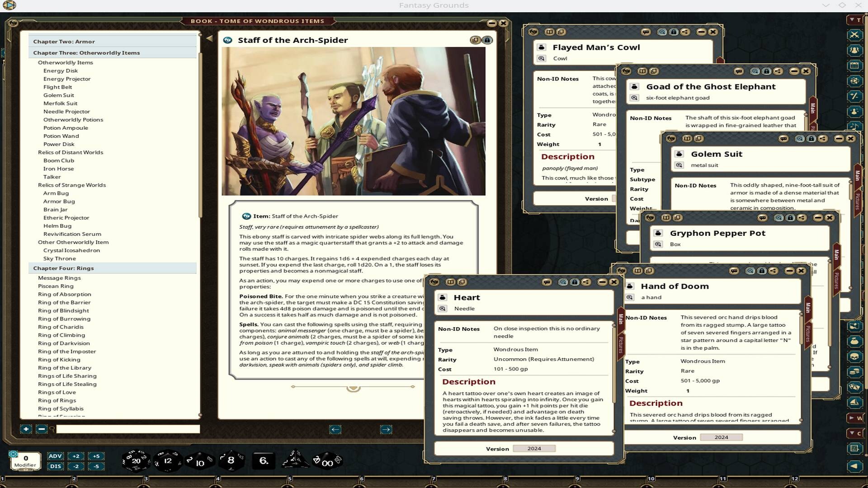
Task: Click the zoom-in plus icon below the table of contents
Action: click(26, 428)
